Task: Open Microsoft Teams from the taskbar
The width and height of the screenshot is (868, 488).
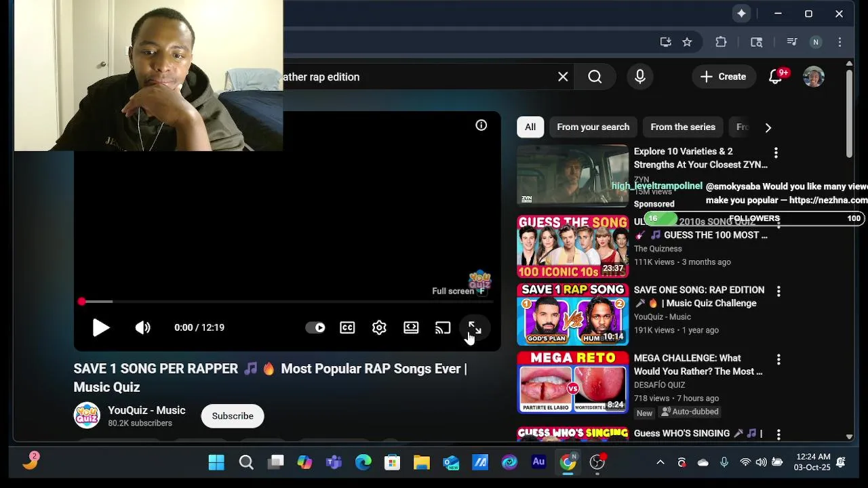Action: click(334, 462)
